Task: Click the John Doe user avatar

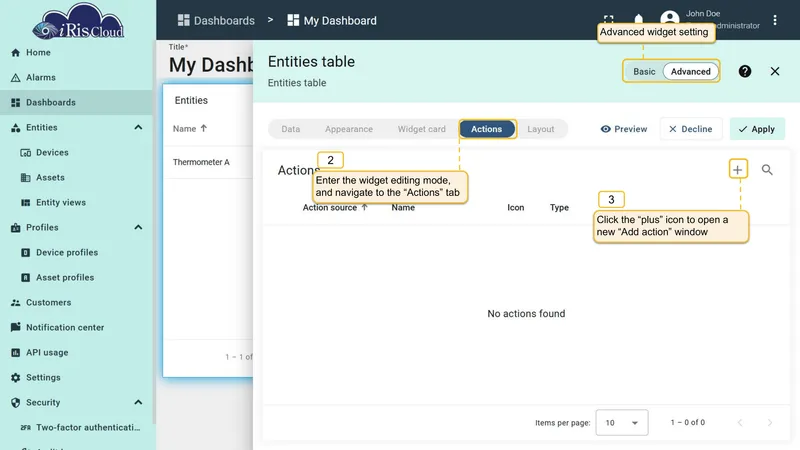Action: tap(669, 19)
